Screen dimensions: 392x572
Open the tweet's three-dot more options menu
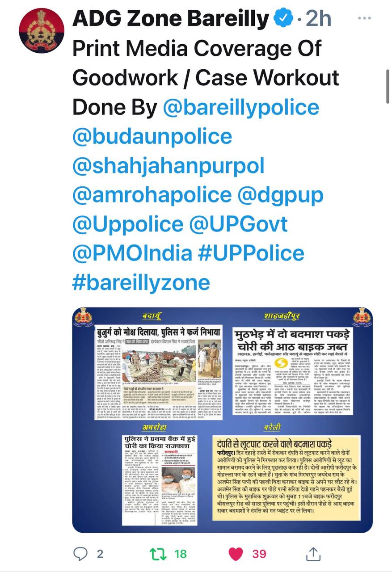(x=365, y=18)
